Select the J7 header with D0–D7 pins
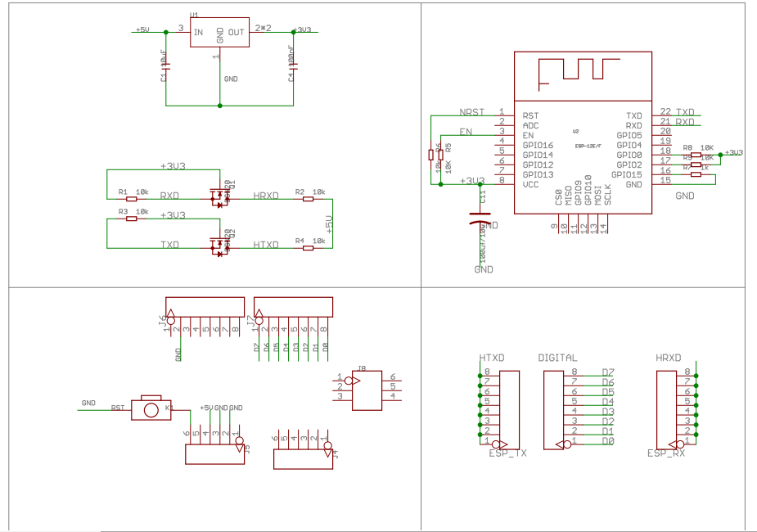 (293, 307)
